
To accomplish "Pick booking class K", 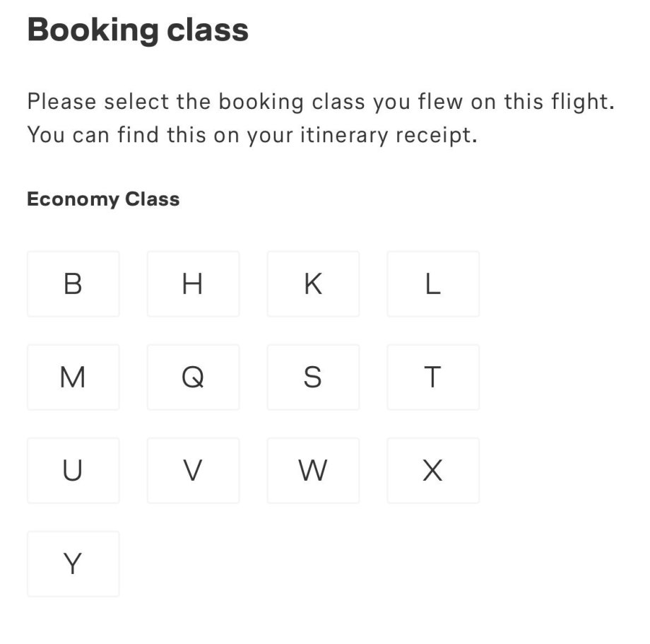I will (313, 283).
